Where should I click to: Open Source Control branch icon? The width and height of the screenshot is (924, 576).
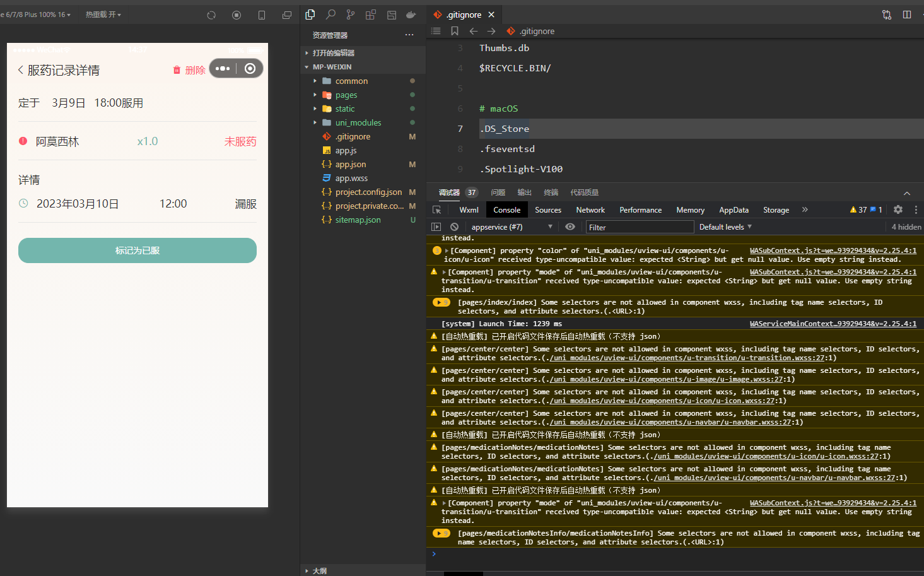click(x=351, y=15)
